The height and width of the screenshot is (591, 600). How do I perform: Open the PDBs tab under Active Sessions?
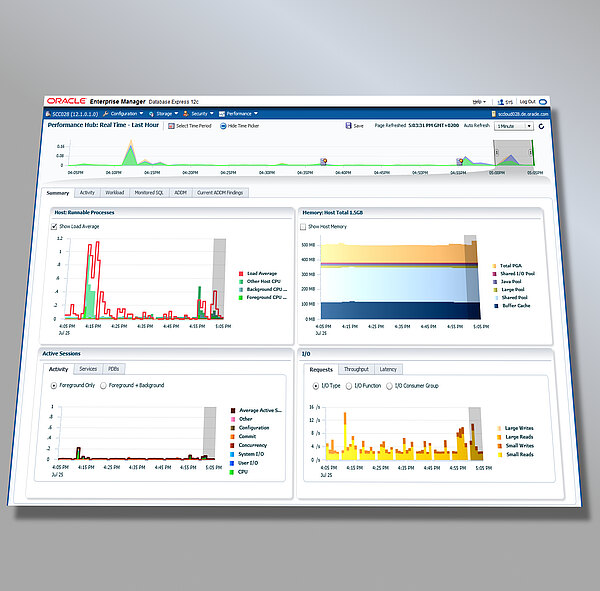tap(114, 369)
